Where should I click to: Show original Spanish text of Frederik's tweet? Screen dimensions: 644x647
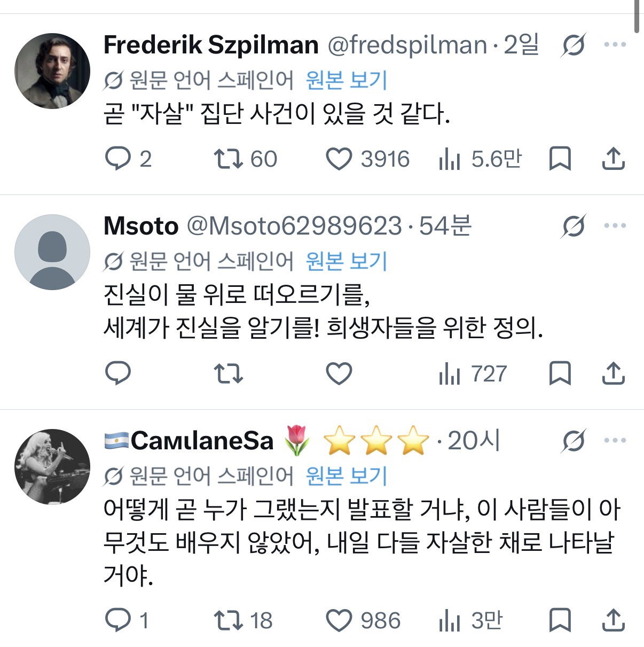346,81
